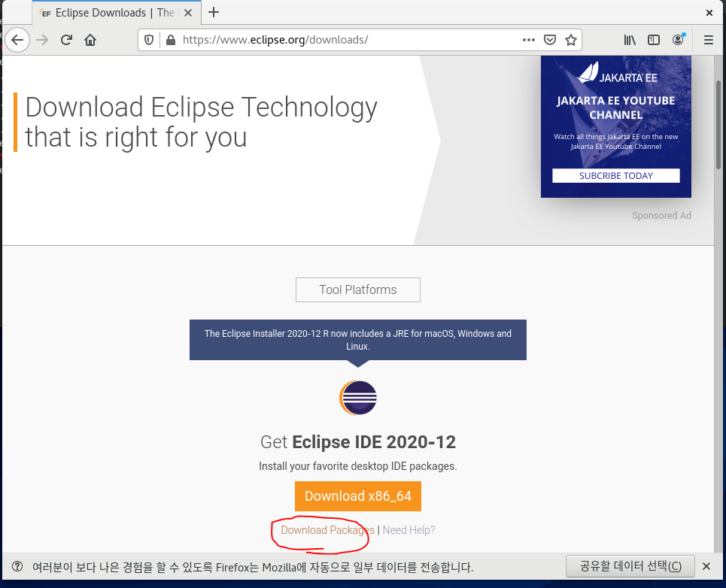Image resolution: width=726 pixels, height=588 pixels.
Task: Click the Tool Platforms button
Action: point(358,290)
